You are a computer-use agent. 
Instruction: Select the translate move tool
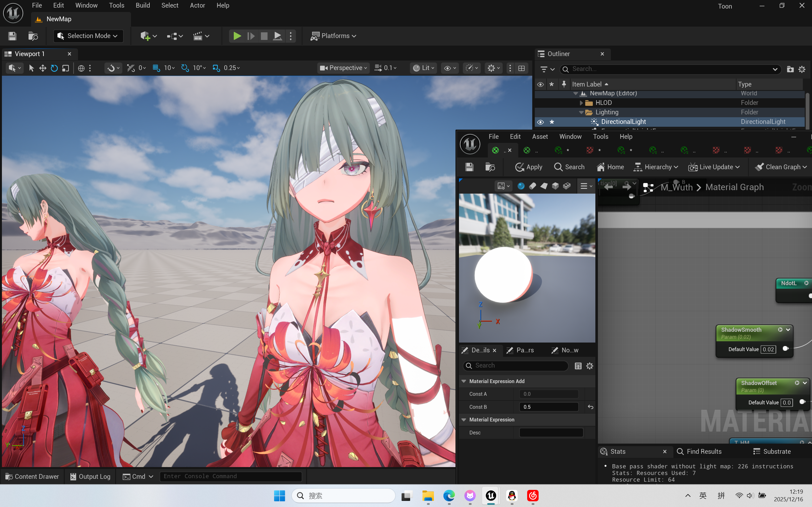tap(43, 68)
